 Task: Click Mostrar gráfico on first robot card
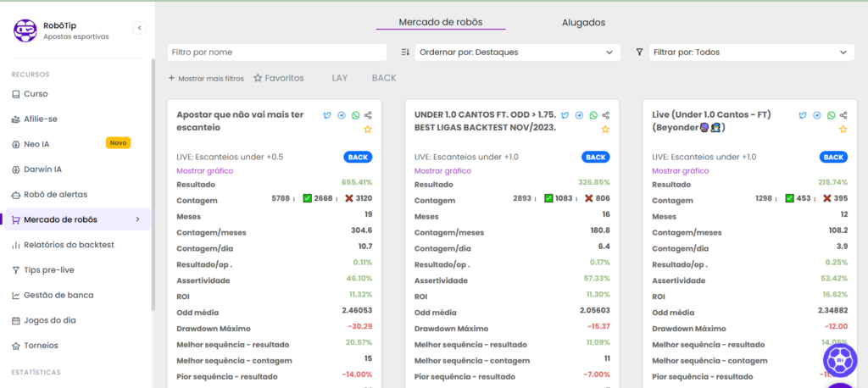(x=204, y=170)
